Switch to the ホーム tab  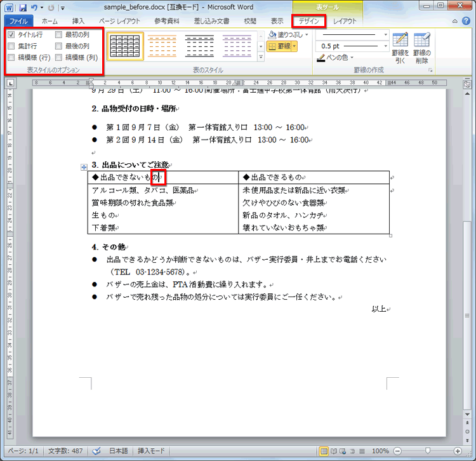click(x=50, y=21)
